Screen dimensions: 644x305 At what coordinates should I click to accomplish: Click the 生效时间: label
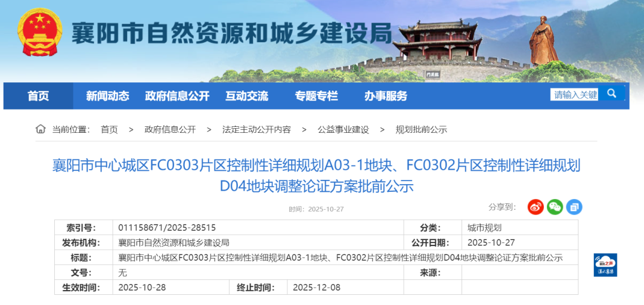(81, 287)
